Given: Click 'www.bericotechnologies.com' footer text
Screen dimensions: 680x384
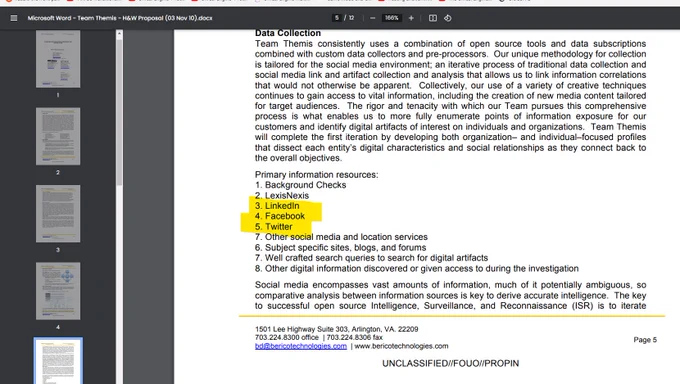Looking at the screenshot, I should (x=401, y=346).
